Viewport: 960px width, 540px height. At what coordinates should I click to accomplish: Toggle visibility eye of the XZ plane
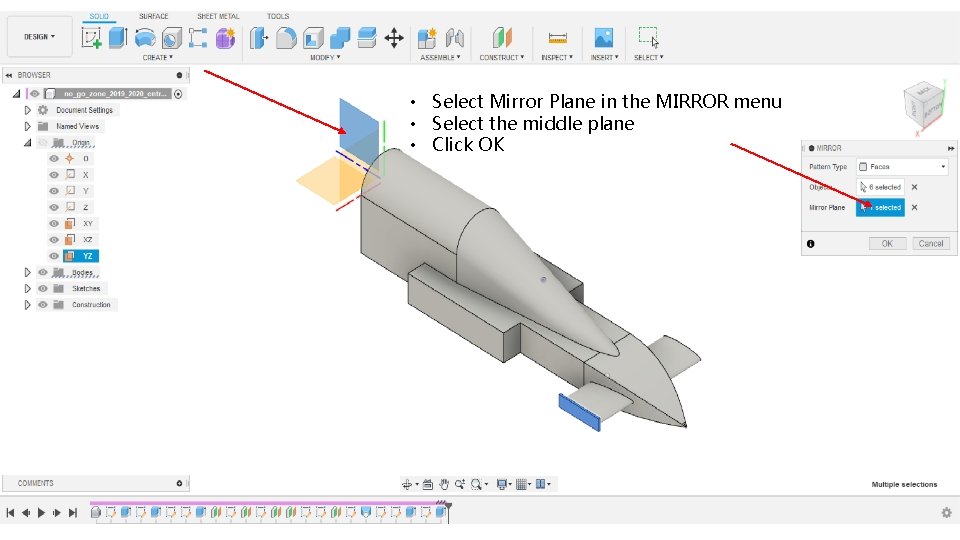(54, 239)
